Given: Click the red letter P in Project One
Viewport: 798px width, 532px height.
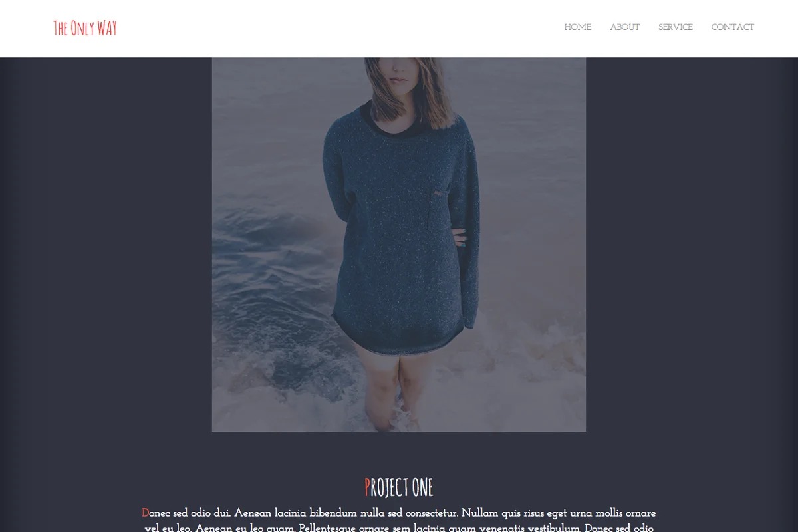Looking at the screenshot, I should (367, 487).
